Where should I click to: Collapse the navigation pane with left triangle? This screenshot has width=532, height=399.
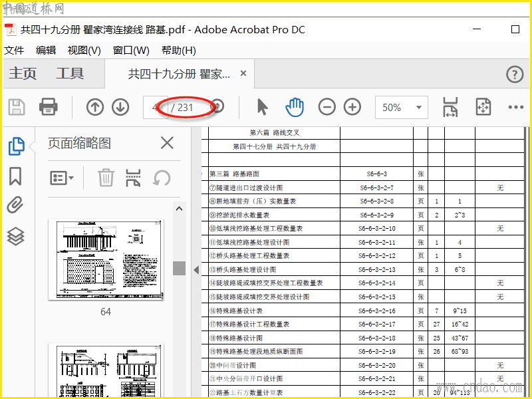196,270
